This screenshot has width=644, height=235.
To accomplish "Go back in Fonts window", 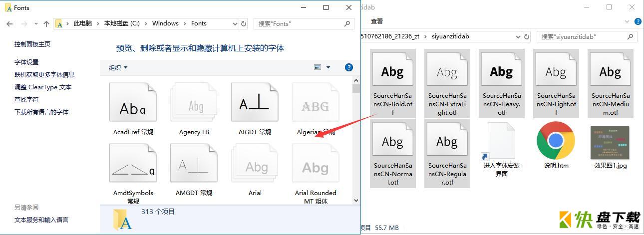I will [x=9, y=23].
